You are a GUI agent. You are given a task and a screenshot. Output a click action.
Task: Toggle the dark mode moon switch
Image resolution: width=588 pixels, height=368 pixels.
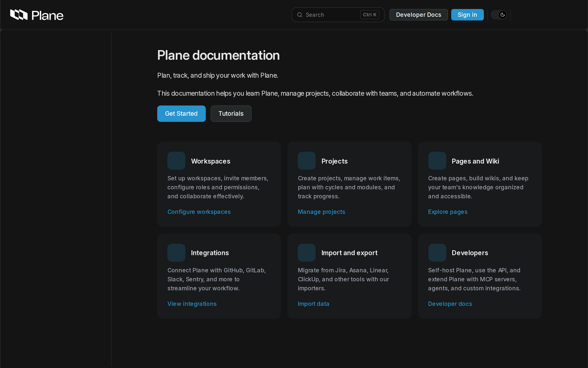pos(499,15)
